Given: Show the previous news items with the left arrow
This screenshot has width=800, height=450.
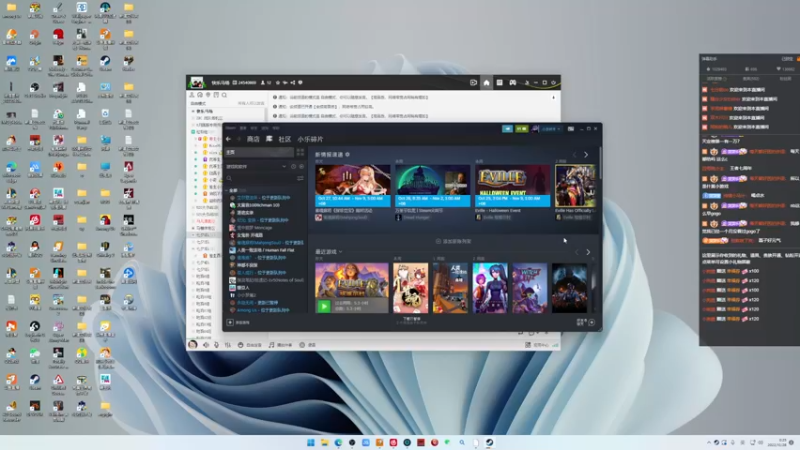Looking at the screenshot, I should pyautogui.click(x=574, y=155).
